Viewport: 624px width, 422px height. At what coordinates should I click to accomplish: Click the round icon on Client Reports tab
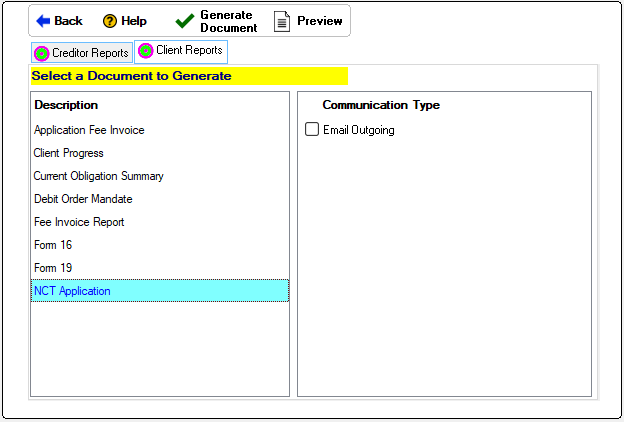[146, 51]
